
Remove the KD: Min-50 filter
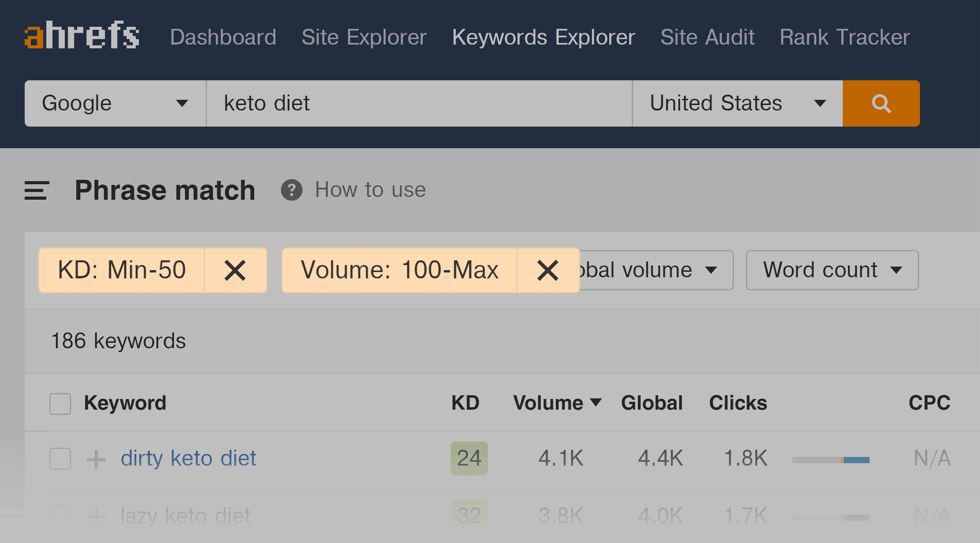pos(235,271)
